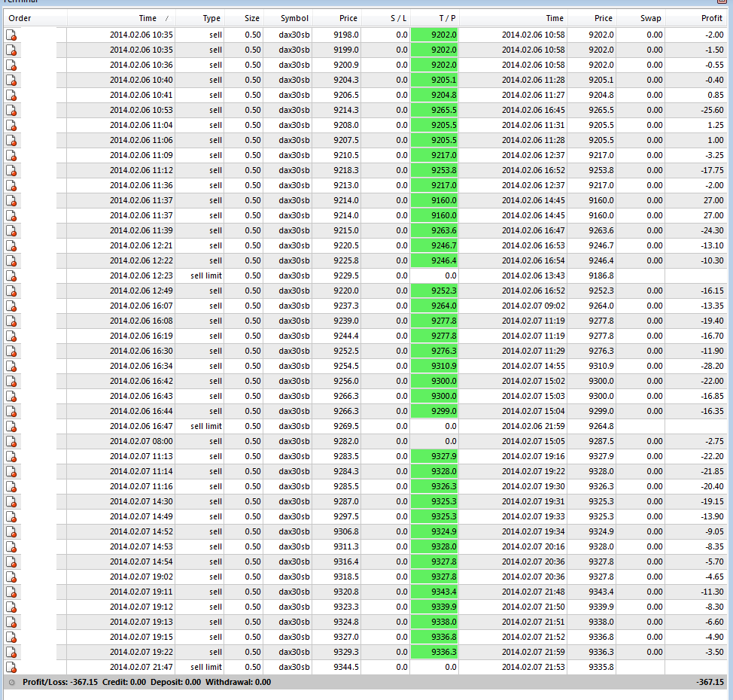Screen dimensions: 733x700
Task: Click the order icon for the 12:23 sell limit
Action: (11, 275)
